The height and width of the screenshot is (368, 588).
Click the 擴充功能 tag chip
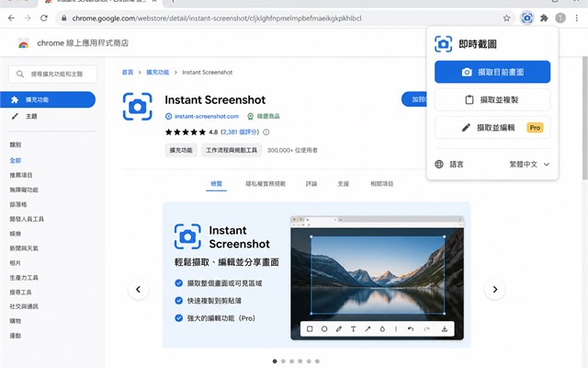click(181, 150)
